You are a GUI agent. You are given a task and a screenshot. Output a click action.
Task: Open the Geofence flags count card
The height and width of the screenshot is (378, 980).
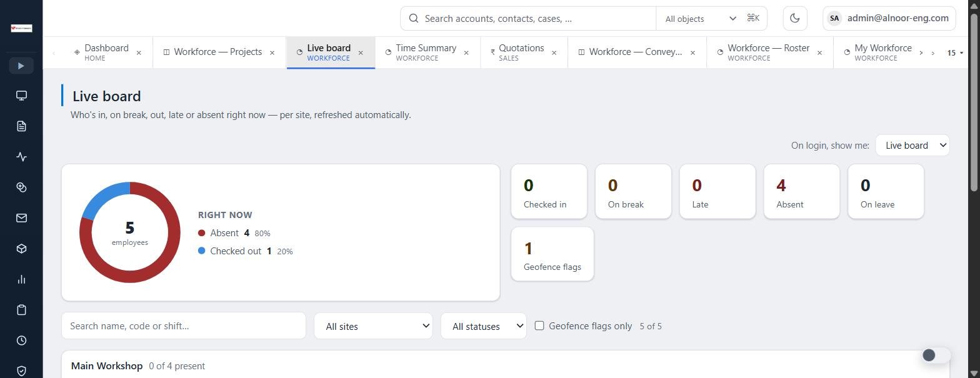click(x=552, y=254)
